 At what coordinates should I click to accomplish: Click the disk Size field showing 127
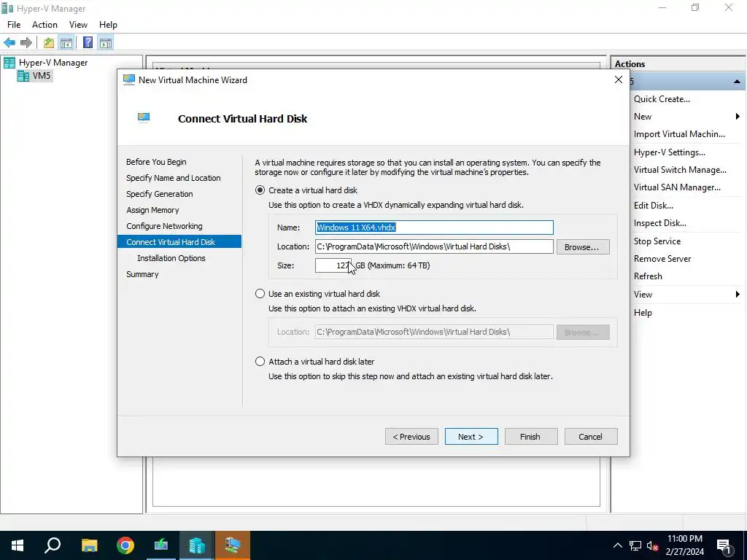pyautogui.click(x=333, y=265)
